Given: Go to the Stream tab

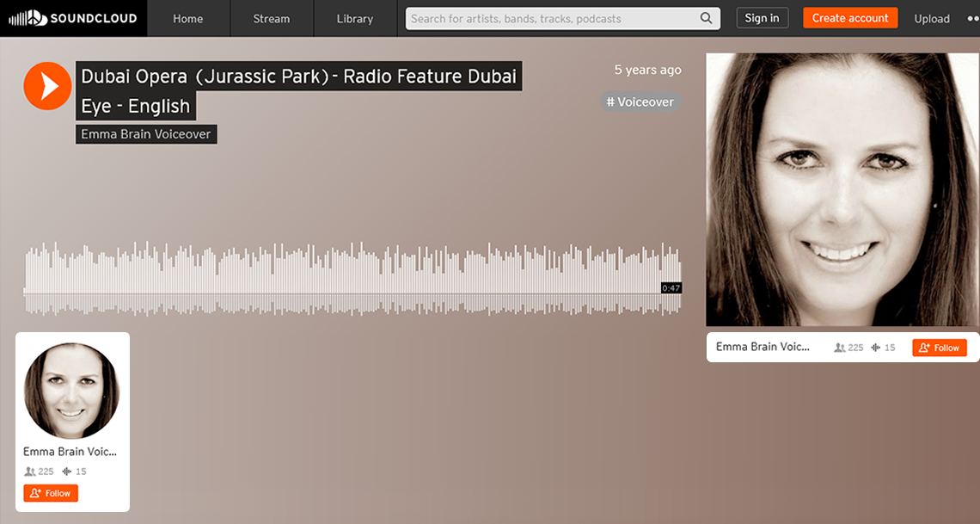Looking at the screenshot, I should click(x=272, y=19).
